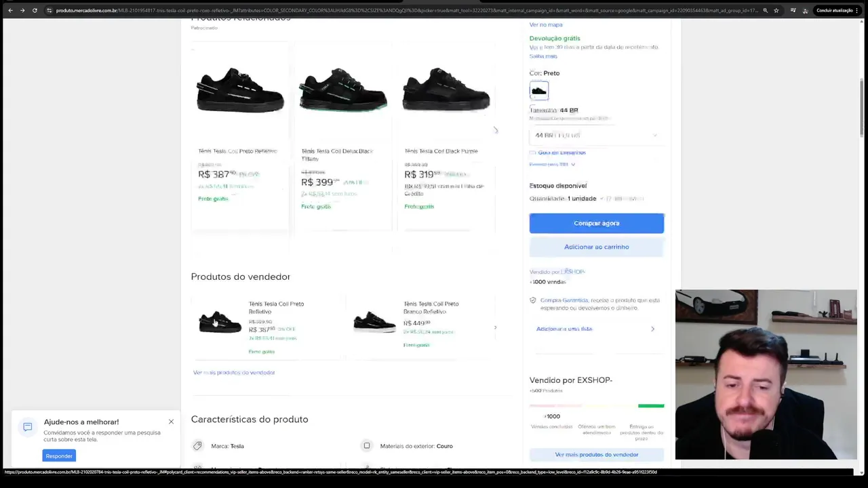
Task: Reload the Mercado Livre page
Action: click(35, 10)
